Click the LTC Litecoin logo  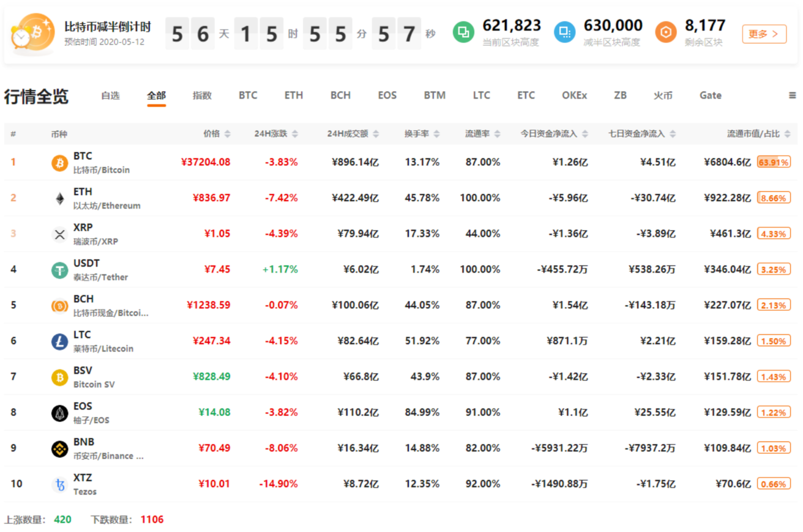point(59,341)
